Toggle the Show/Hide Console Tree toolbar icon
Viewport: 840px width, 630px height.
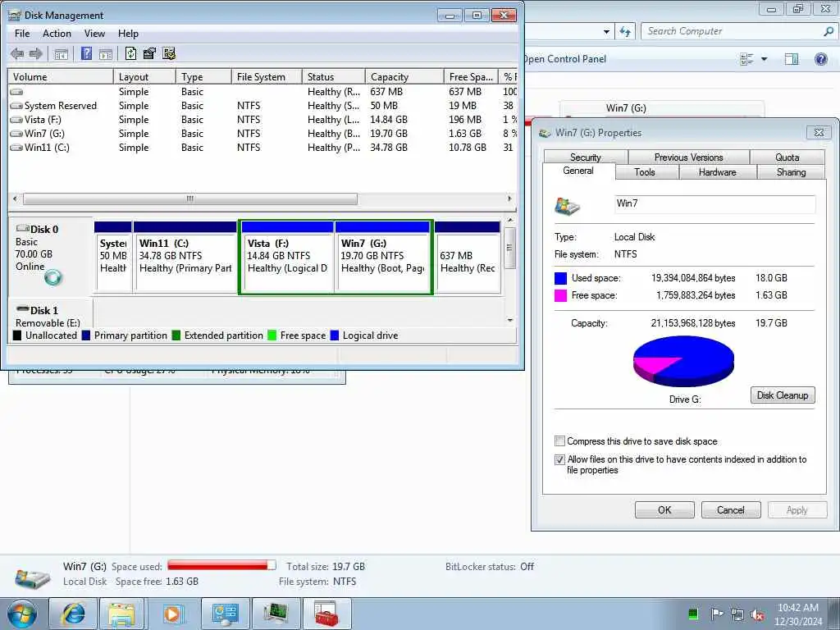point(61,53)
